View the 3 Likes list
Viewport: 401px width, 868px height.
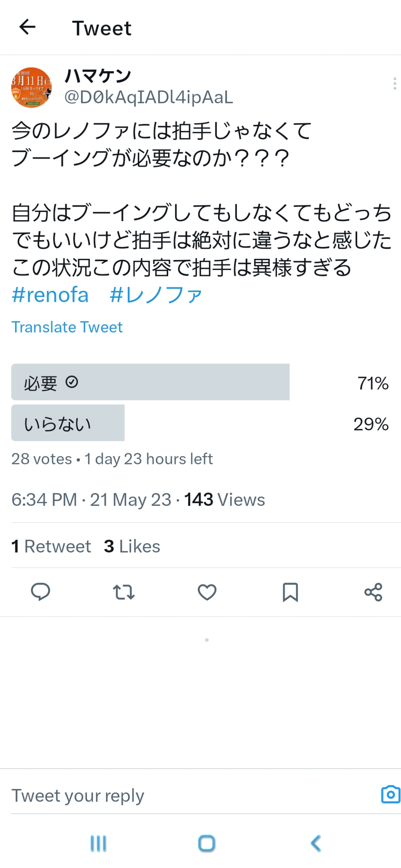tap(132, 546)
